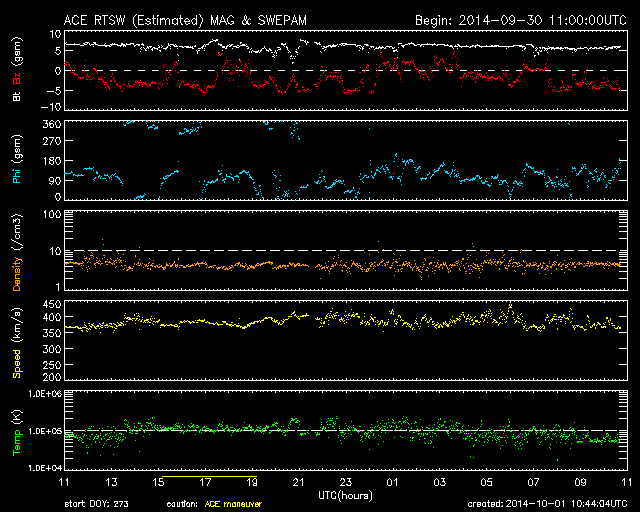The image size is (640, 512).
Task: Click the white Bt axis label
Action: click(16, 95)
